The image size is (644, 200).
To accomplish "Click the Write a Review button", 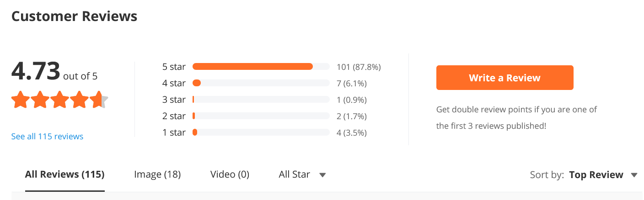I will pyautogui.click(x=504, y=78).
